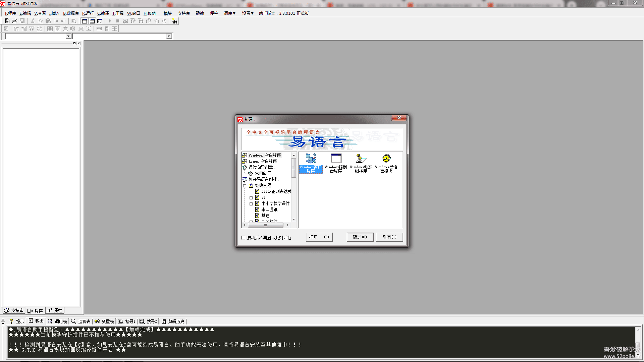Open the first toolbar combo box dropdown

point(68,36)
